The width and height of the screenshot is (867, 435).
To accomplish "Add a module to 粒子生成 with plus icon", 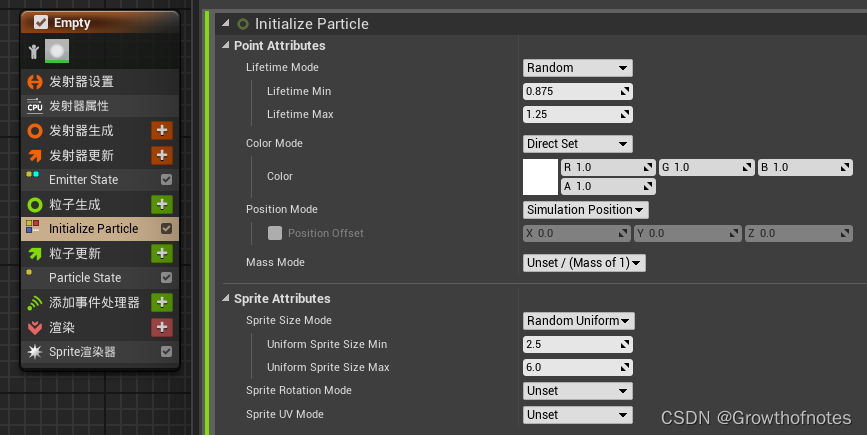I will [x=162, y=204].
